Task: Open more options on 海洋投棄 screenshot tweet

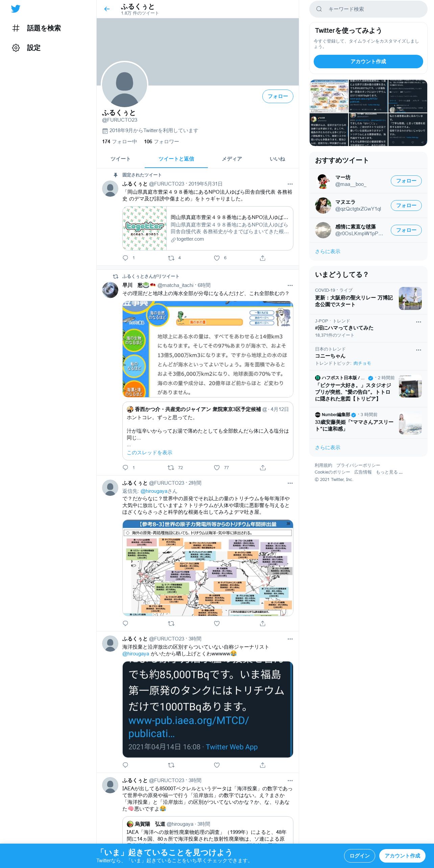Action: point(290,639)
